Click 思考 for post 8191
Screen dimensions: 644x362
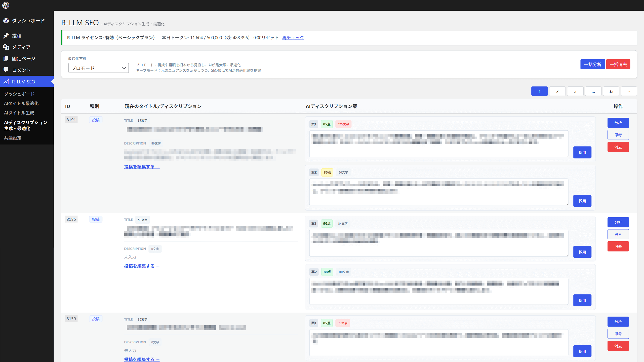click(618, 135)
